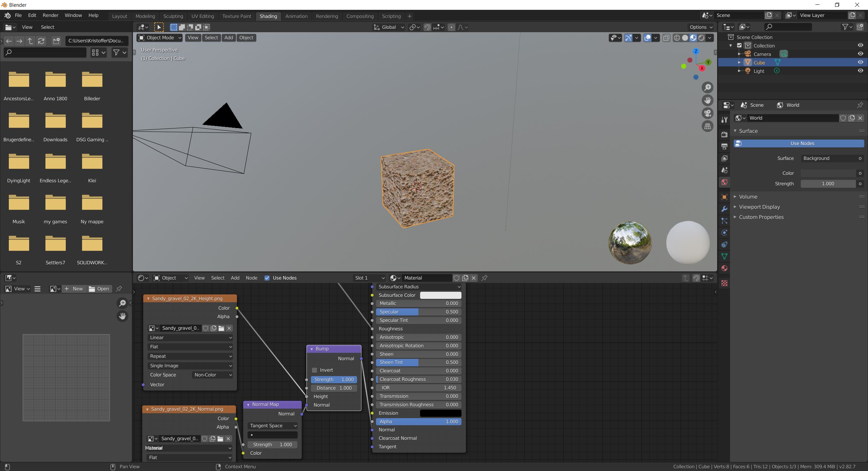Go back in file browser history
Viewport: 868px width, 471px height.
click(x=9, y=41)
